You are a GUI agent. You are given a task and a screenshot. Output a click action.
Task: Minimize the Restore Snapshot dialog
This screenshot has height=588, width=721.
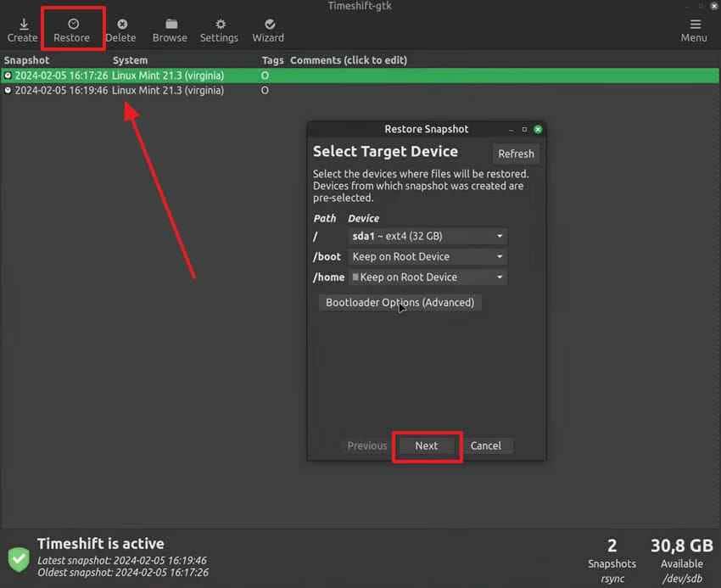click(x=511, y=130)
